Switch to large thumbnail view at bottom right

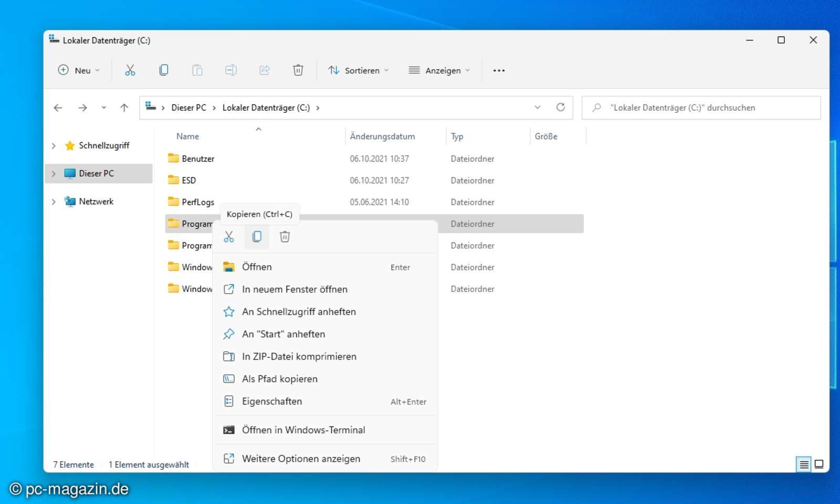818,464
